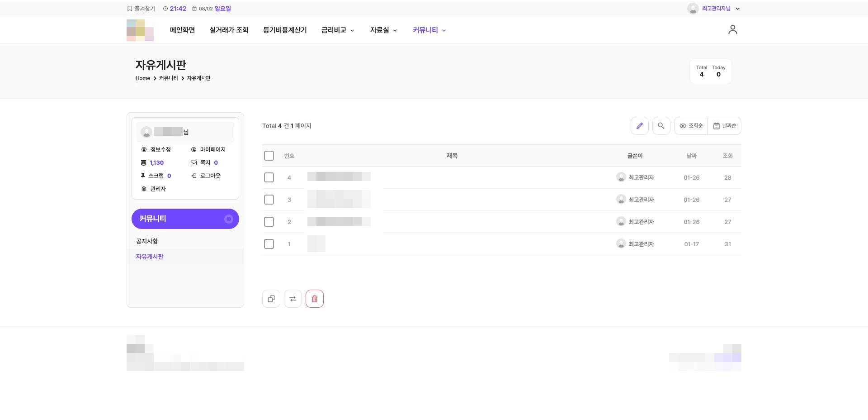Viewport: 868px width, 420px height.
Task: Check the checkbox for post number 1
Action: click(269, 244)
